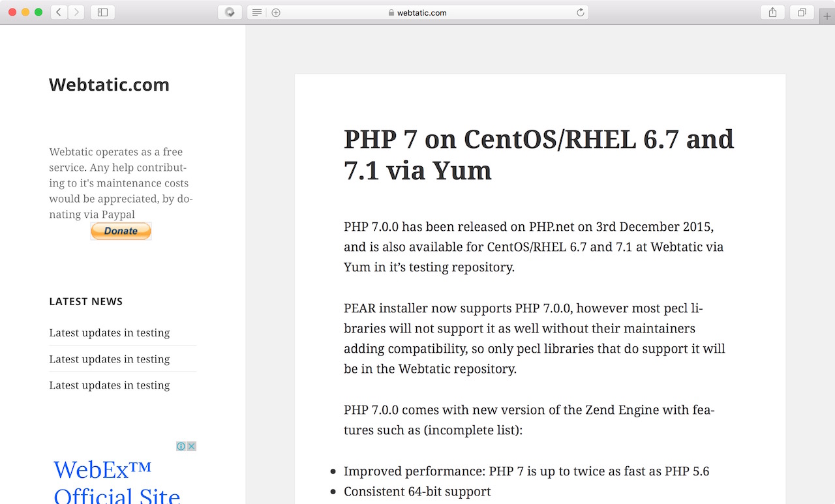Screen dimensions: 835x504
Task: Go back with the Safari back arrow
Action: [x=59, y=12]
